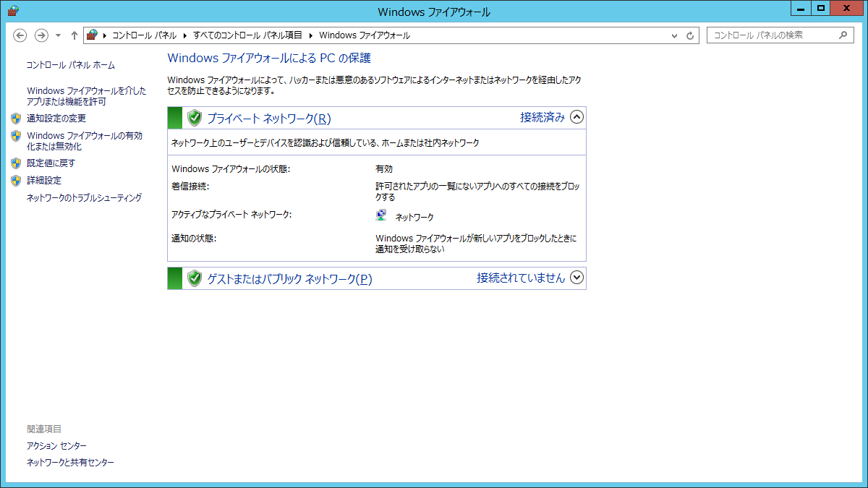Viewport: 868px width, 488px height.
Task: Click the コントロール パネル breadcrumb
Action: tap(144, 35)
